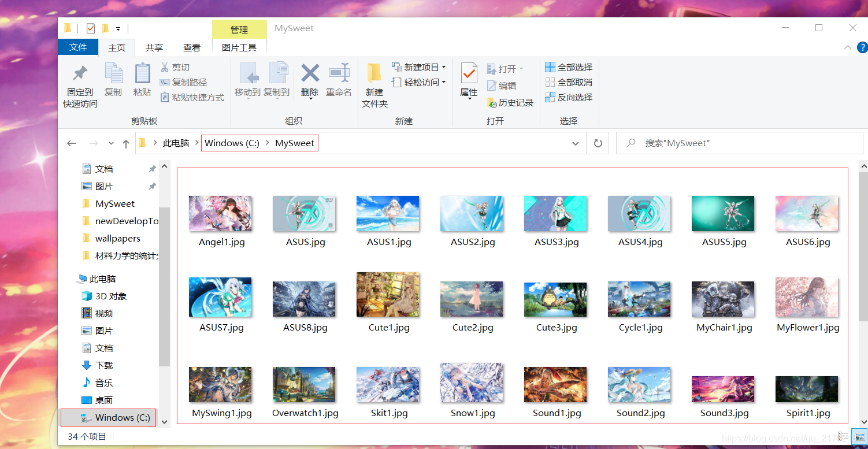This screenshot has height=449, width=868.
Task: Switch to details view icon in status bar
Action: 843,436
